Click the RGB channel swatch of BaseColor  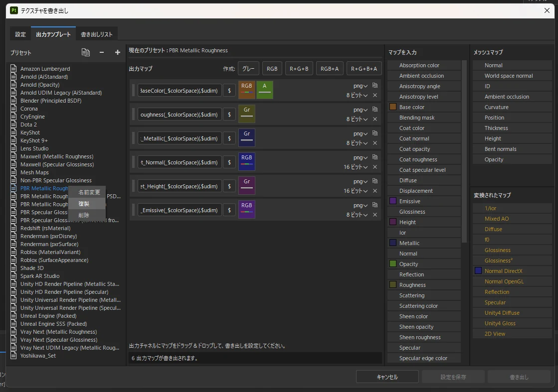(247, 90)
